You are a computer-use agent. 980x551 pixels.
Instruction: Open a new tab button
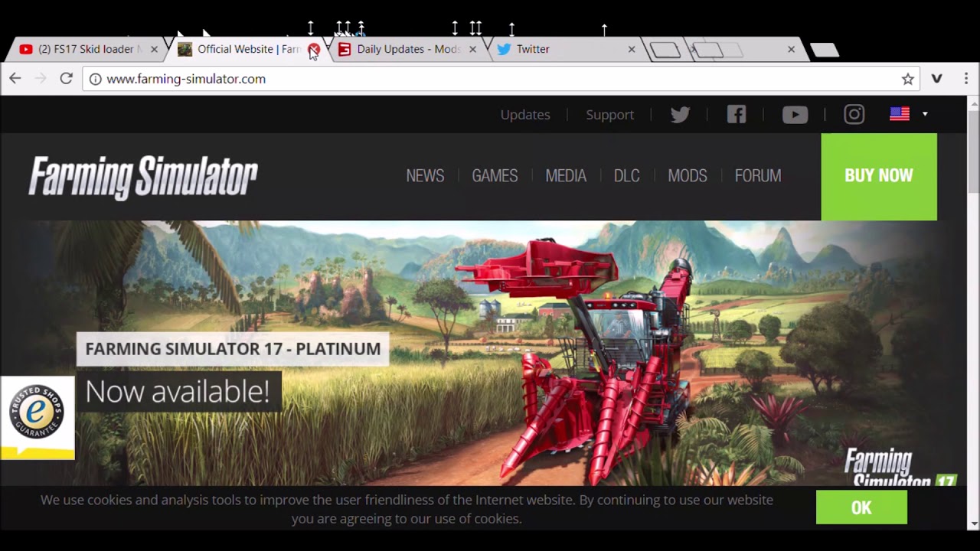824,51
